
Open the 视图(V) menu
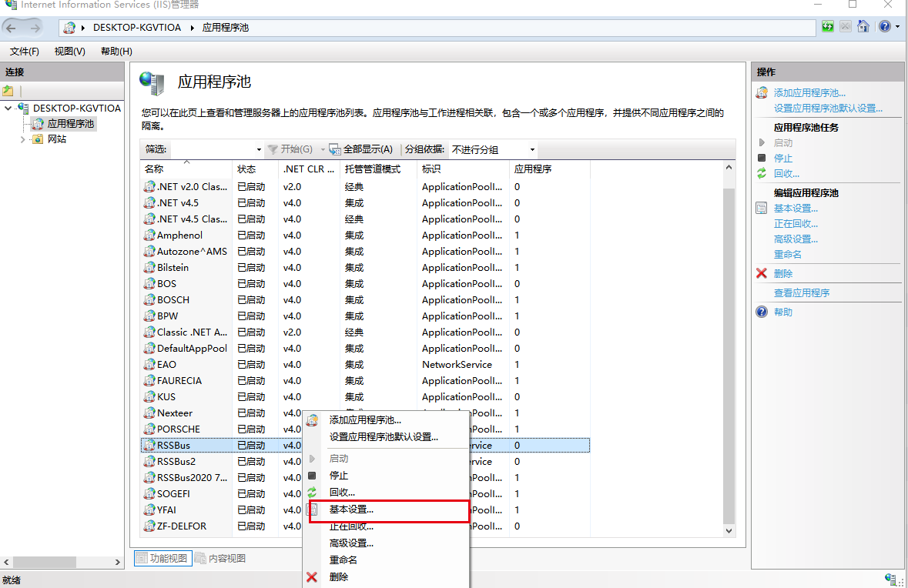pos(69,51)
